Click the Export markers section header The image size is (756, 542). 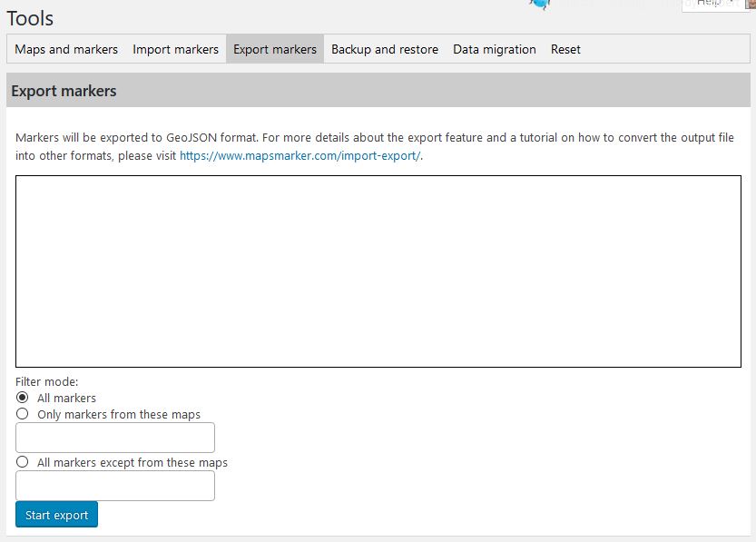(378, 90)
